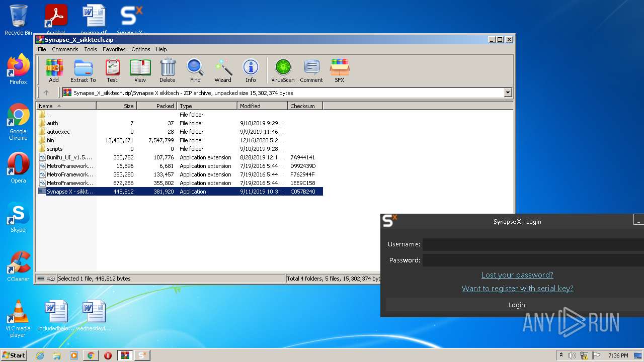Sort by Packed column header
The height and width of the screenshot is (362, 644).
(156, 106)
